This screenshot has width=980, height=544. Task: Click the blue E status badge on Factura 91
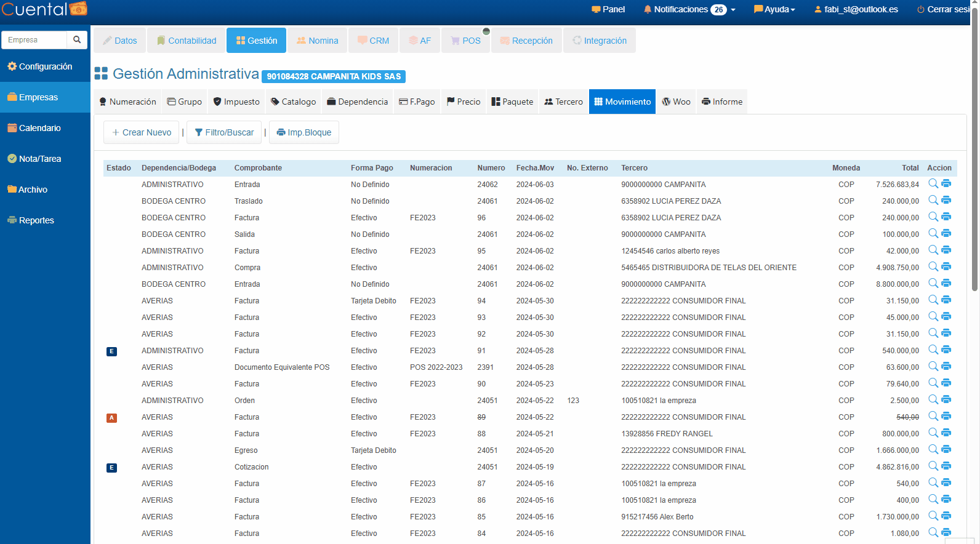pyautogui.click(x=111, y=351)
